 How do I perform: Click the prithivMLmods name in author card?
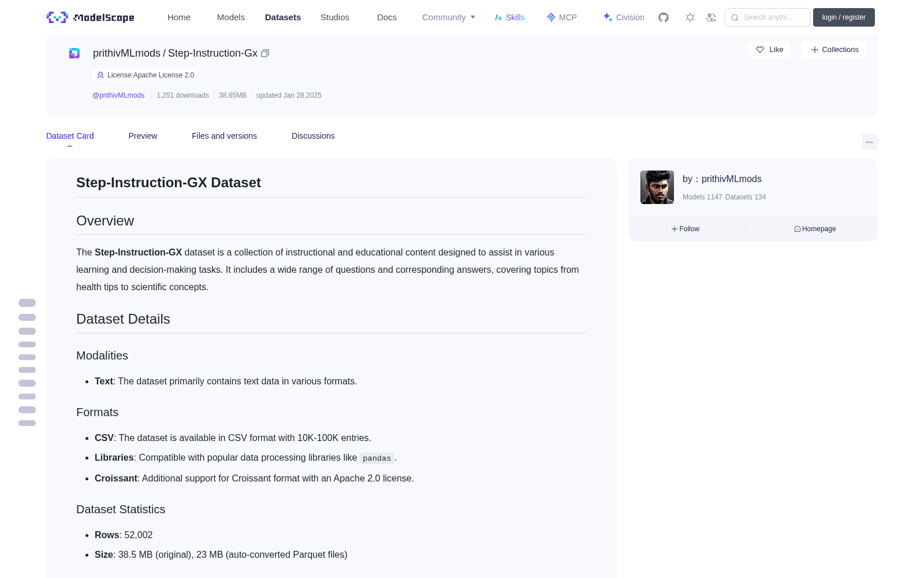(x=731, y=179)
